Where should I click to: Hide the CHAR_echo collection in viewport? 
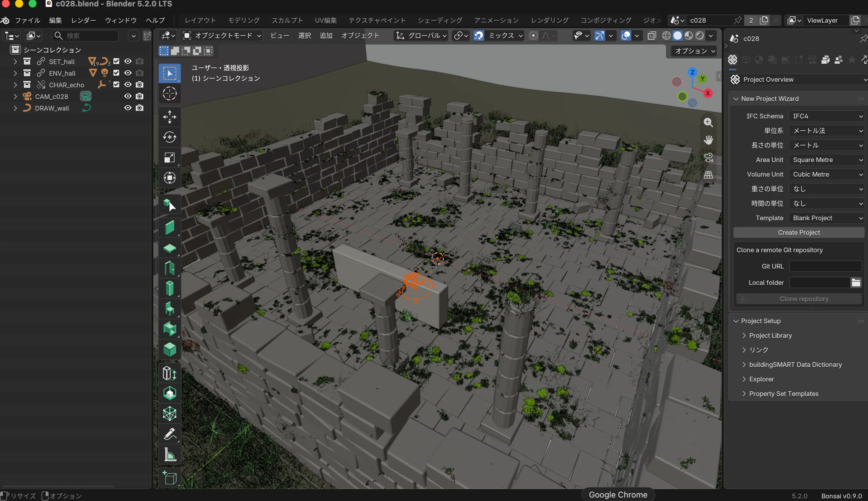(128, 85)
